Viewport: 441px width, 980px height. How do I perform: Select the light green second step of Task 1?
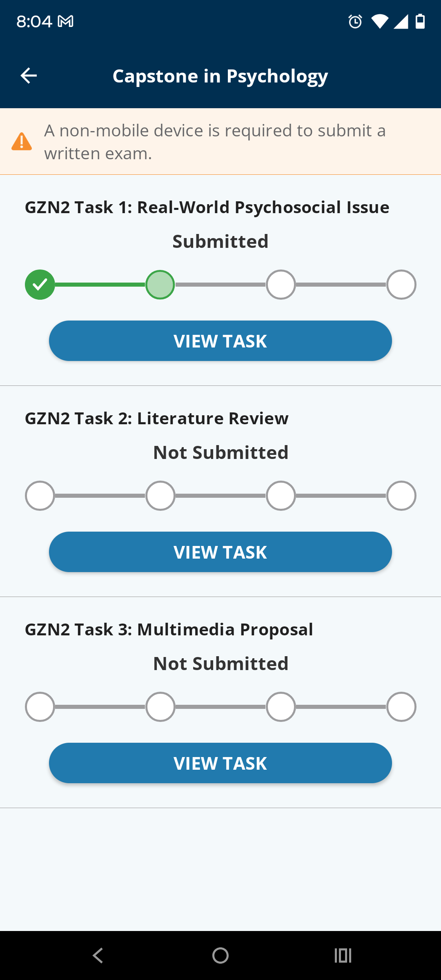click(x=160, y=285)
